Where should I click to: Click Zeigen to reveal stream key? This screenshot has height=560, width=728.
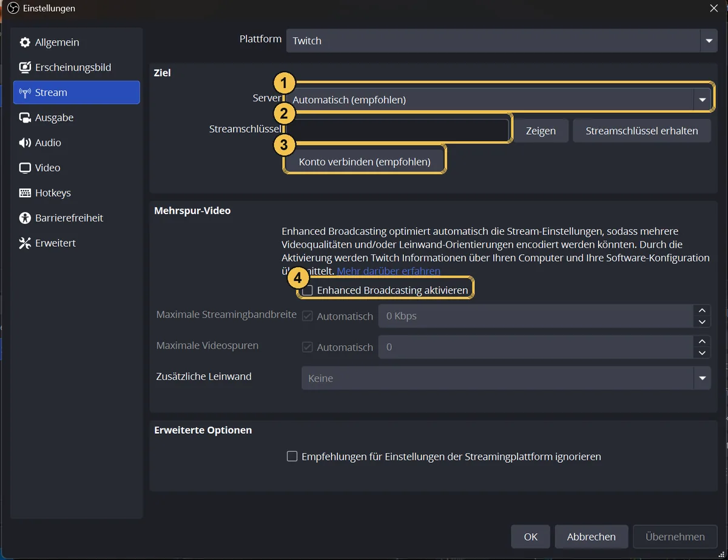coord(541,130)
